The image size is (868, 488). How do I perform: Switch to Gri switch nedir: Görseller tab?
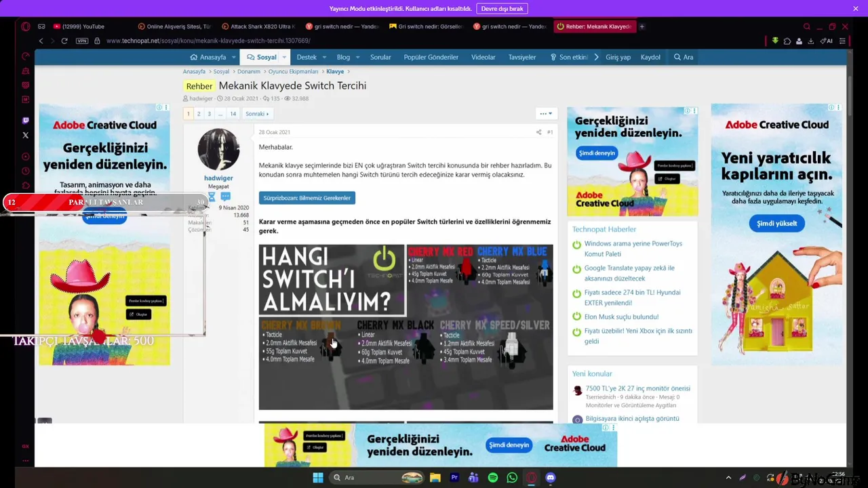425,26
